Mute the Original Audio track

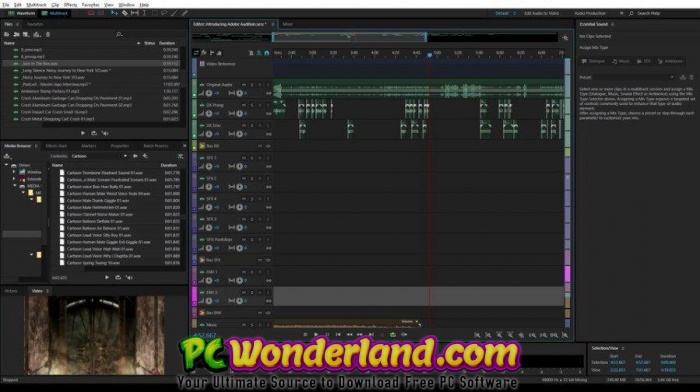(x=244, y=84)
